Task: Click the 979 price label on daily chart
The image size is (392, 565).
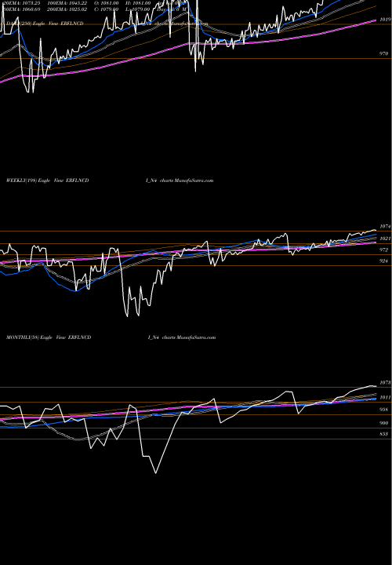Action: (384, 53)
